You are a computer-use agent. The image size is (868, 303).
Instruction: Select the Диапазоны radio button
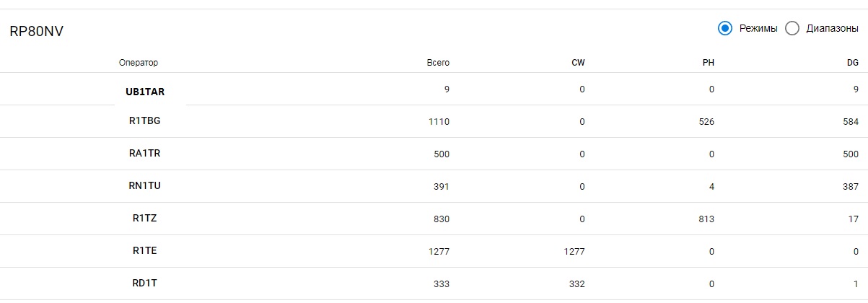[792, 29]
